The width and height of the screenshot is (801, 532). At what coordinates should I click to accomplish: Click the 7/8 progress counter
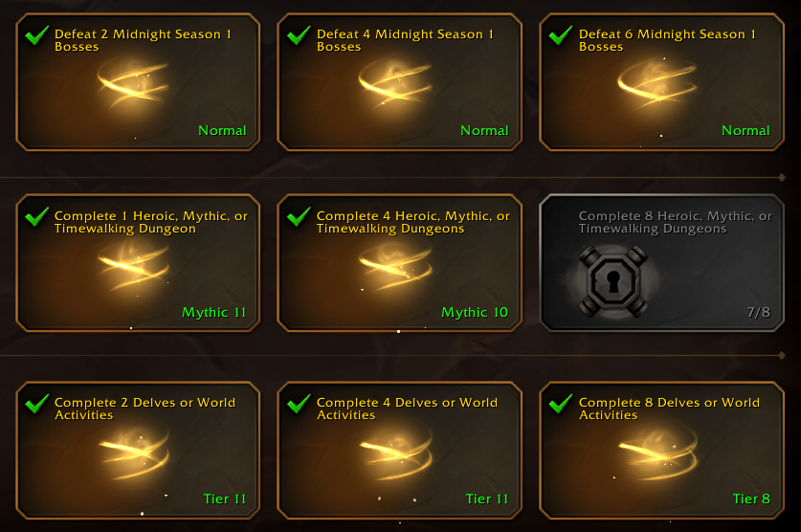[x=759, y=312]
